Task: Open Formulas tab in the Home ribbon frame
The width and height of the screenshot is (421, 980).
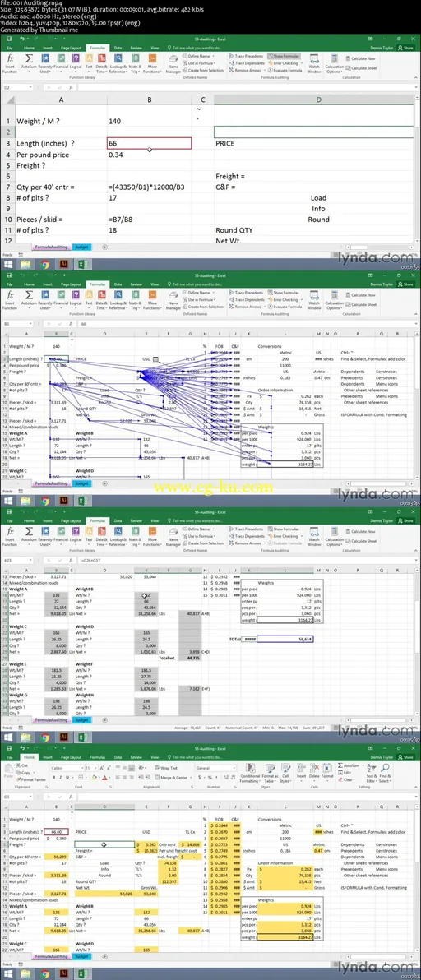Action: tap(97, 756)
